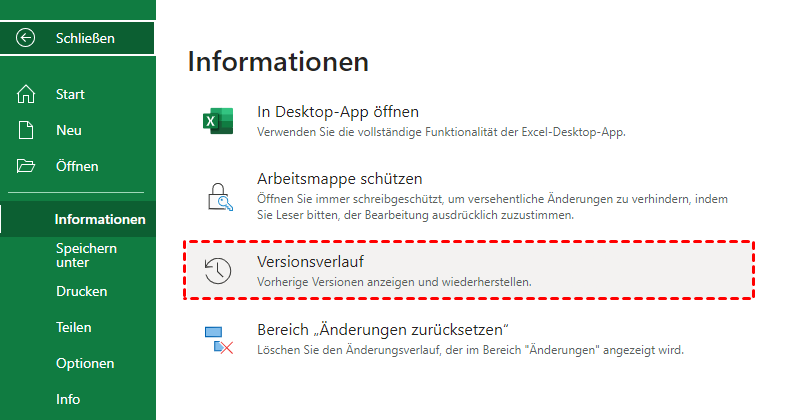Click the padlock Arbeitsmappe schützen icon
Image resolution: width=804 pixels, height=420 pixels.
pos(218,195)
